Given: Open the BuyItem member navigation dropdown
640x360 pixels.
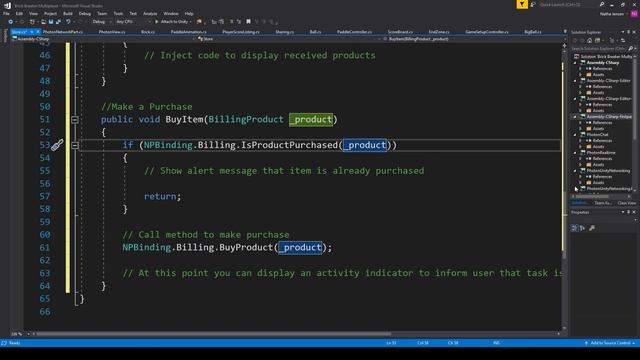Looking at the screenshot, I should tap(473, 39).
